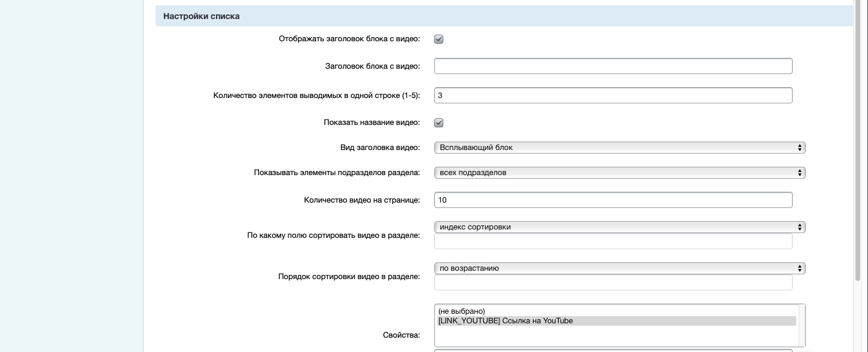Uncheck the 'Показать название видео' checkbox
Viewport: 868px width, 352px height.
(x=438, y=123)
